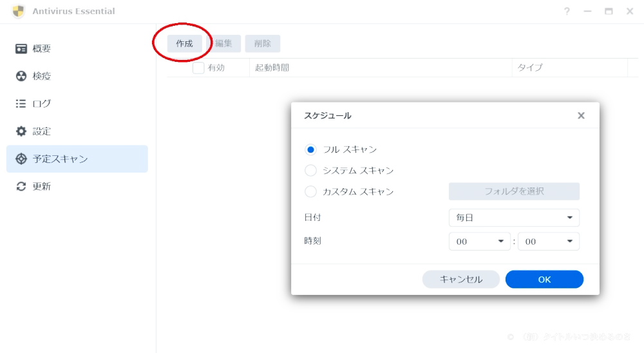644x353 pixels.
Task: Click the 設定 gear icon
Action: 21,131
